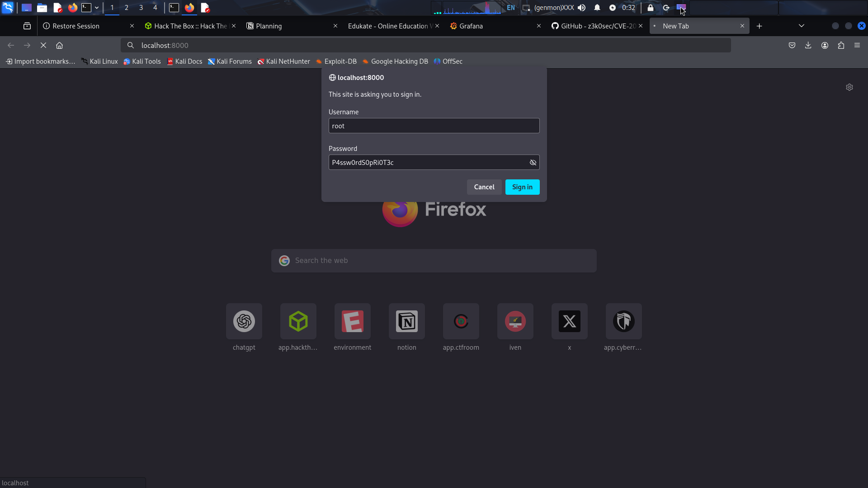Open the Extensions puzzle icon

(x=841, y=45)
